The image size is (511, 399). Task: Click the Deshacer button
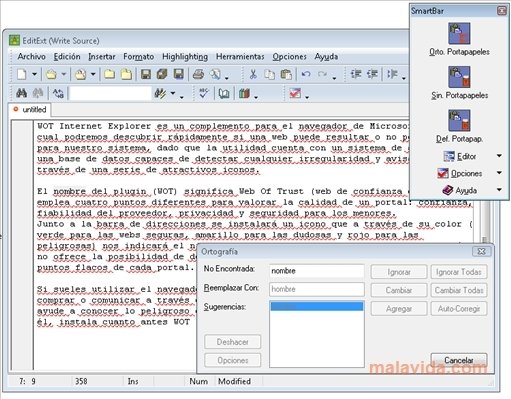pos(233,342)
